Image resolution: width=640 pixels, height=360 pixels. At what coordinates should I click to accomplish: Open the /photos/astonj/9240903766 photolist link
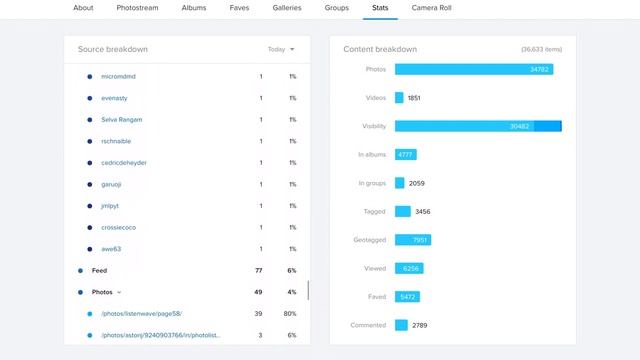click(161, 336)
